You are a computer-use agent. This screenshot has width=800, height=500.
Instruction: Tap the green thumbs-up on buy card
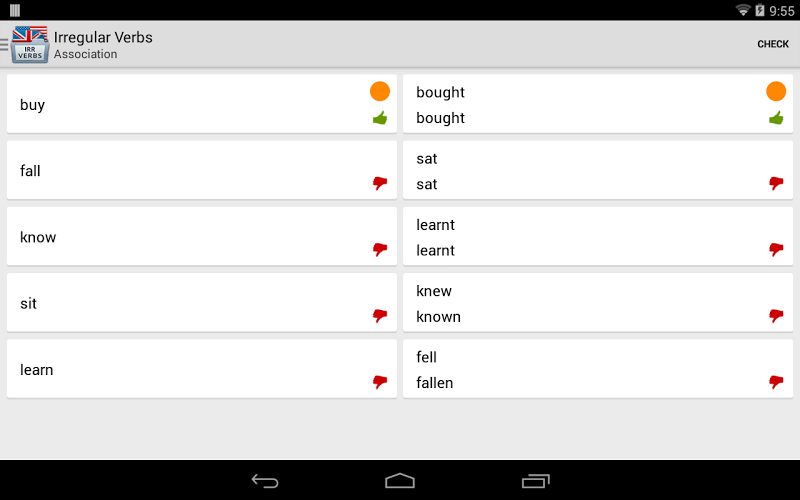pyautogui.click(x=380, y=118)
